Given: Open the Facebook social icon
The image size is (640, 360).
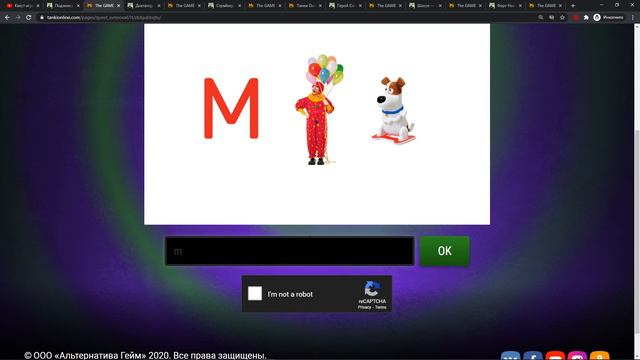Looking at the screenshot, I should 533,356.
